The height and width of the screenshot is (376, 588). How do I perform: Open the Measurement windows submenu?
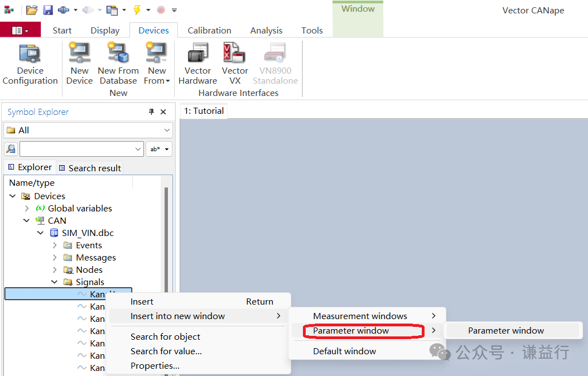[368, 316]
